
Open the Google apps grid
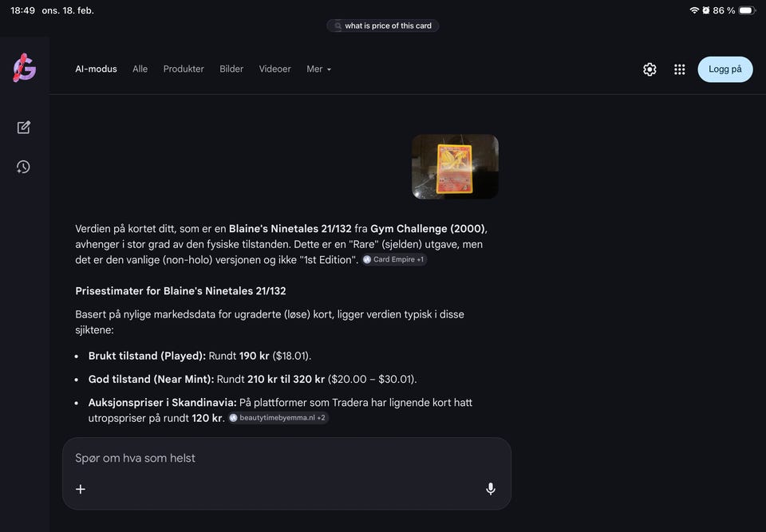(x=679, y=69)
